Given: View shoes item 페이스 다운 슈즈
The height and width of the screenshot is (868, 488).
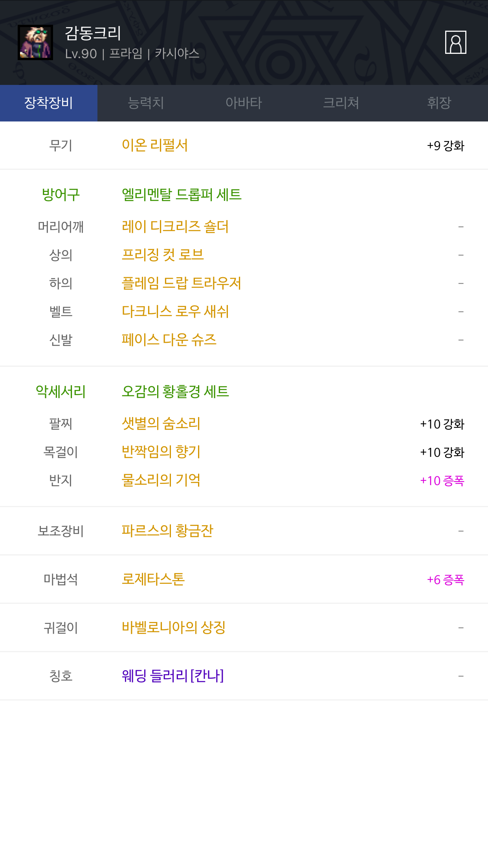Looking at the screenshot, I should pos(169,340).
